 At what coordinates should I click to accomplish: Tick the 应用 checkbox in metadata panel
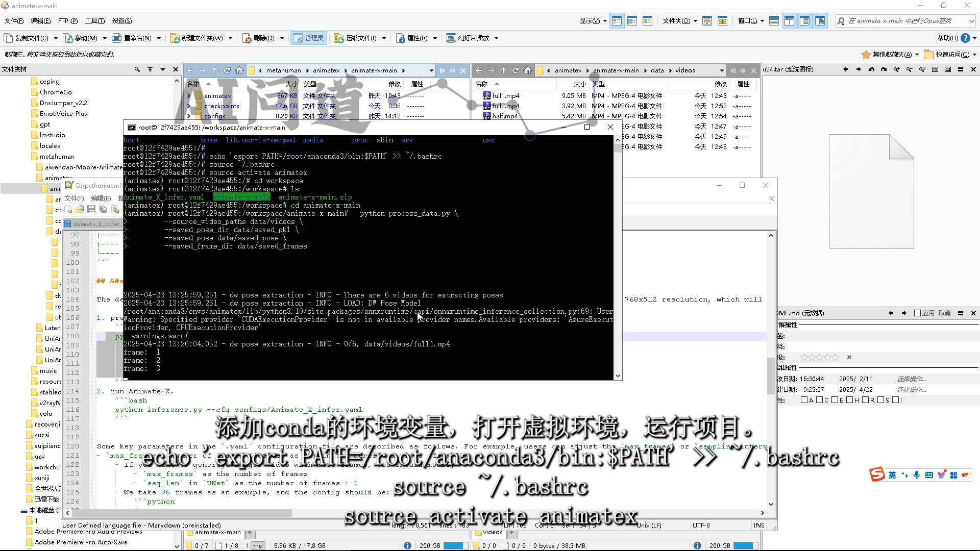(x=917, y=313)
